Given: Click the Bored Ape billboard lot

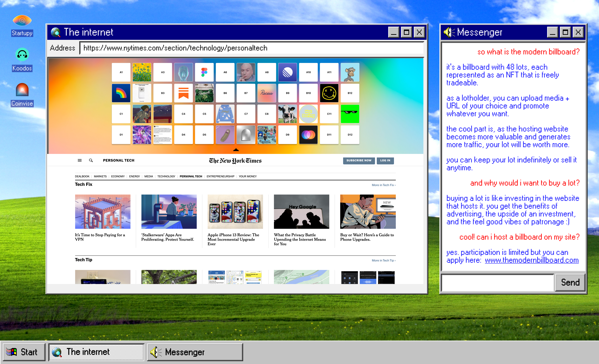Looking at the screenshot, I should pyautogui.click(x=350, y=72).
